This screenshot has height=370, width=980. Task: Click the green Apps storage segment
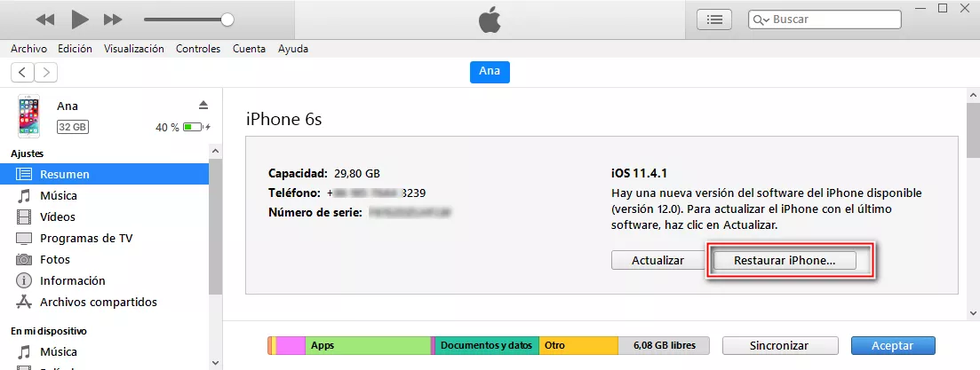click(x=368, y=346)
